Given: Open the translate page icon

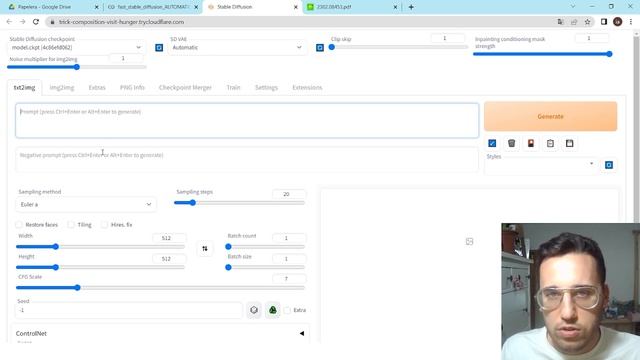Looking at the screenshot, I should pyautogui.click(x=560, y=22).
